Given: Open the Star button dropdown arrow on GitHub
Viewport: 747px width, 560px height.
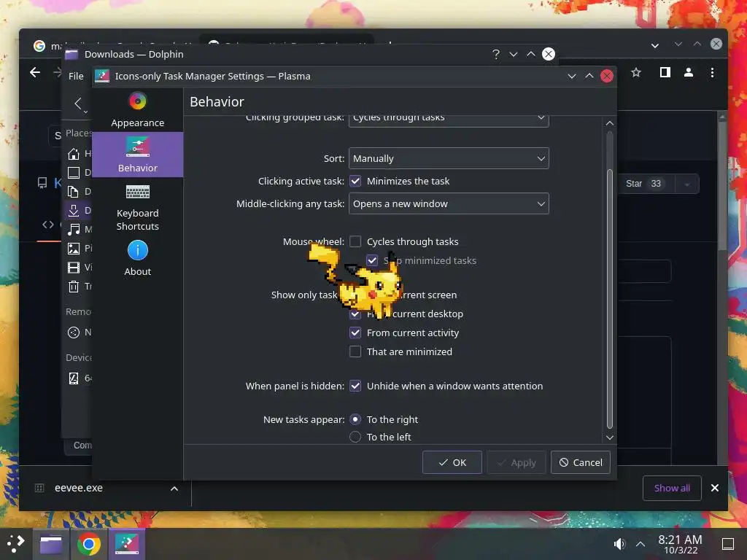Looking at the screenshot, I should [687, 184].
